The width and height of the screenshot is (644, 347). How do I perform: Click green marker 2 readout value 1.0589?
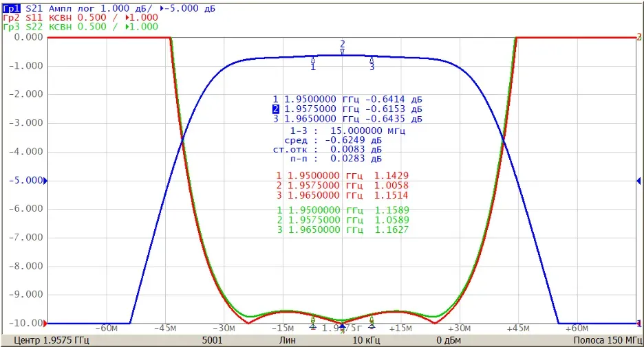pos(391,220)
